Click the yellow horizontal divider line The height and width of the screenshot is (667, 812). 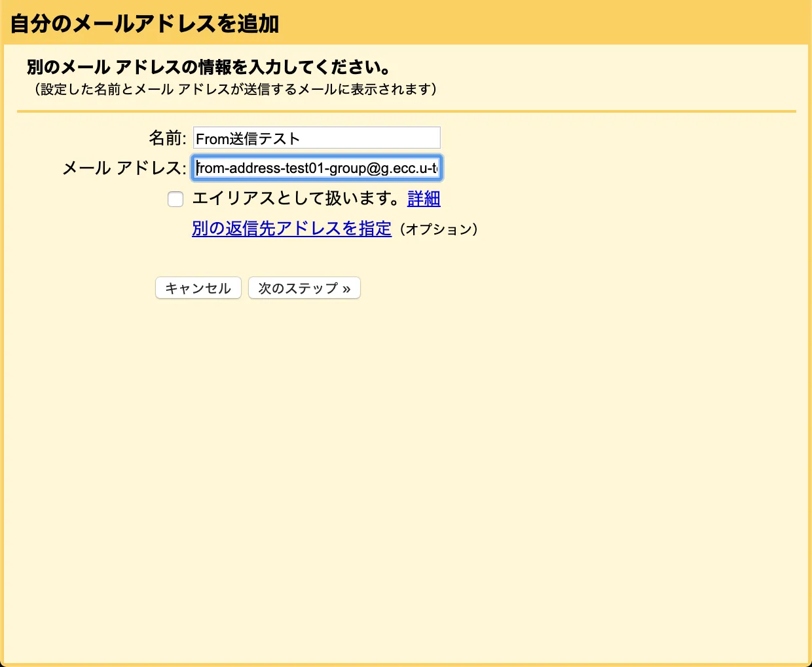point(406,111)
